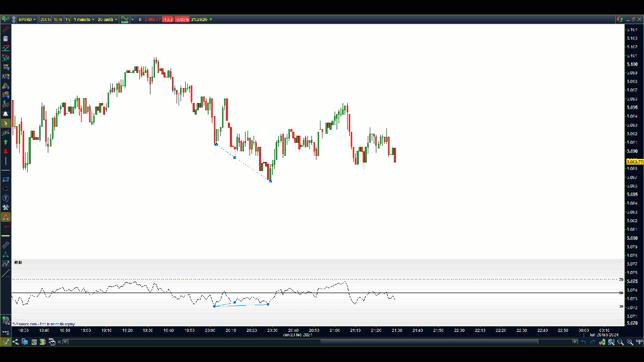Open the SPTRD instrument dropdown
644x362 pixels.
(x=27, y=20)
